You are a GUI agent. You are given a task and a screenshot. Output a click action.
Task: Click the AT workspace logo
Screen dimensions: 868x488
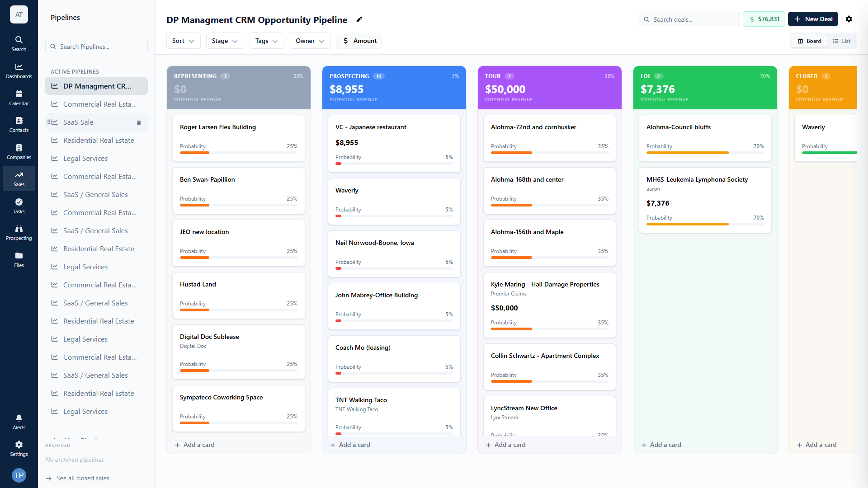[x=19, y=14]
